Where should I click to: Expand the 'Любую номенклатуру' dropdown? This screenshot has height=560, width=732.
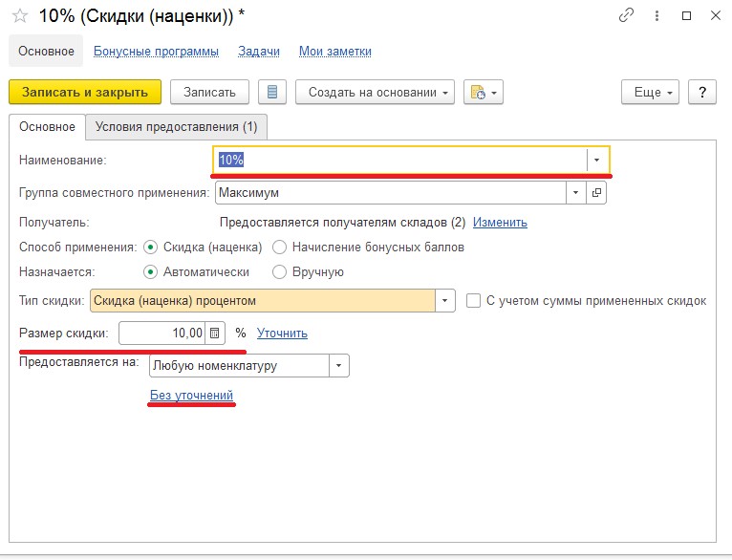pos(339,365)
